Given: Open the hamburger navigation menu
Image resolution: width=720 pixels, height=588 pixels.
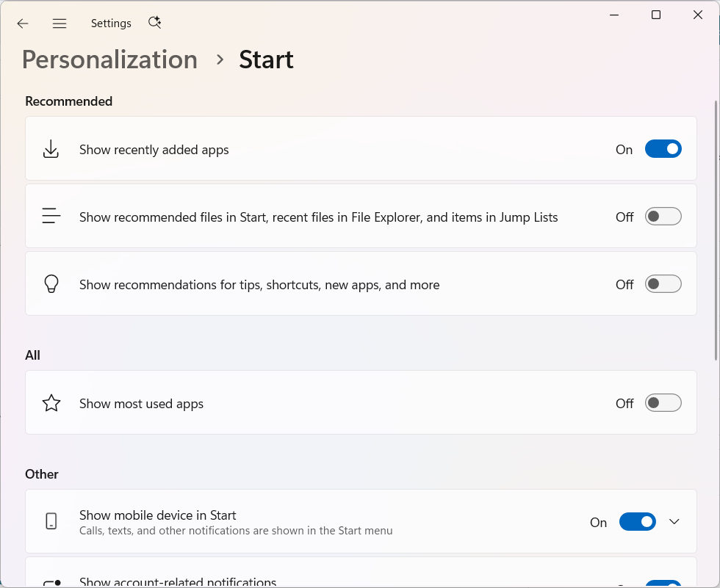Looking at the screenshot, I should pyautogui.click(x=60, y=23).
